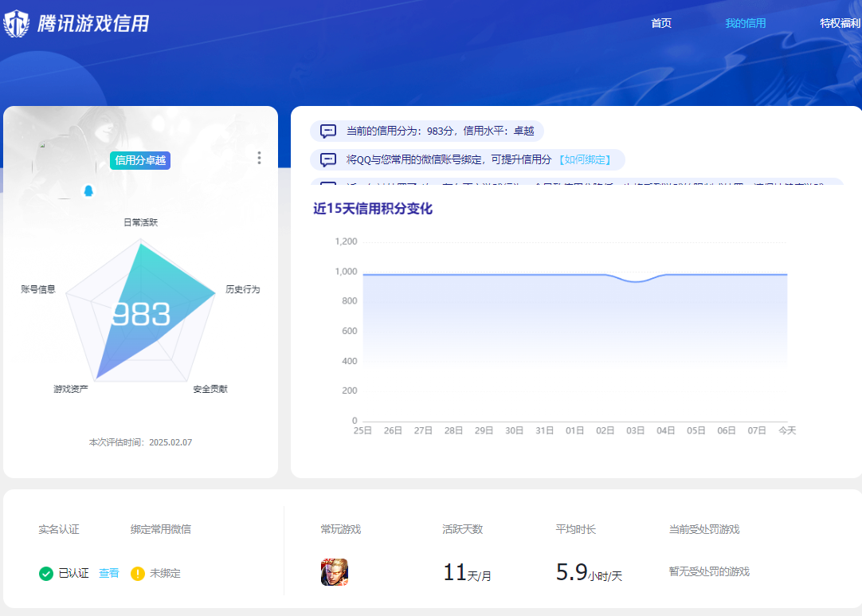Screen dimensions: 862x616
Task: Select the 我的信用 navigation tab
Action: coord(746,23)
